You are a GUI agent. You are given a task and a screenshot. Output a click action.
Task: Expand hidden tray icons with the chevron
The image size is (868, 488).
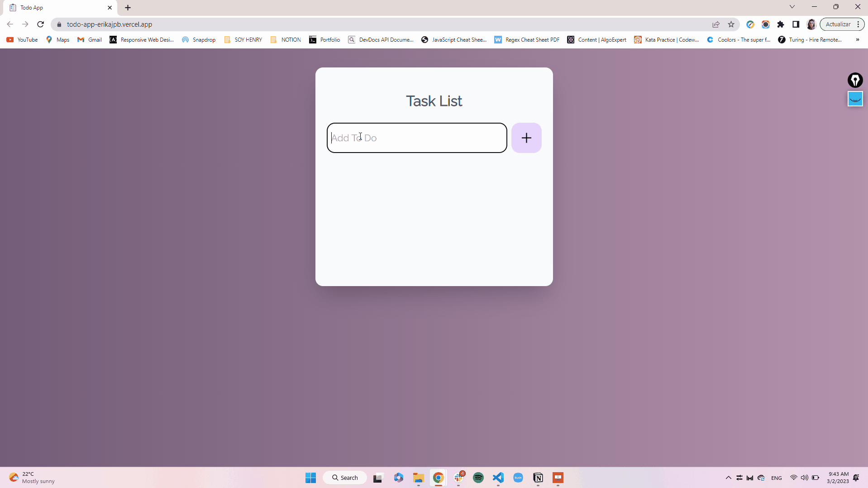tap(728, 478)
